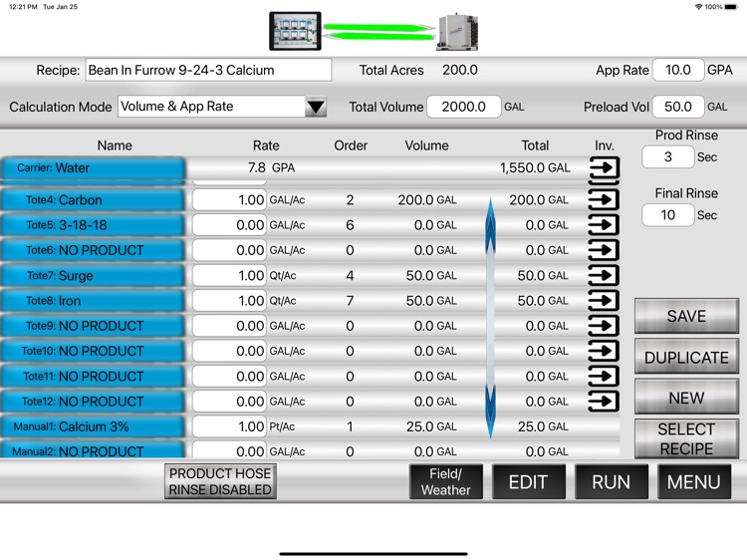747x560 pixels.
Task: Open inventory arrow for Carrier Water row
Action: click(x=605, y=167)
